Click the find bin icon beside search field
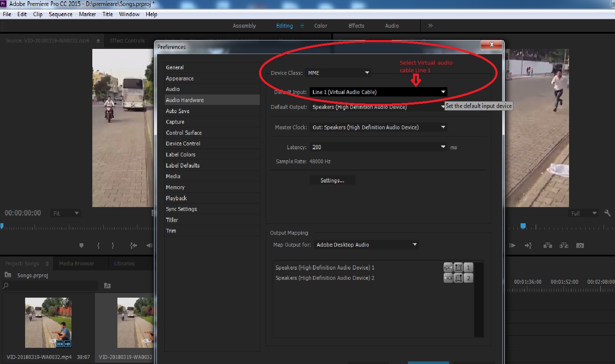This screenshot has height=364, width=615. [107, 286]
